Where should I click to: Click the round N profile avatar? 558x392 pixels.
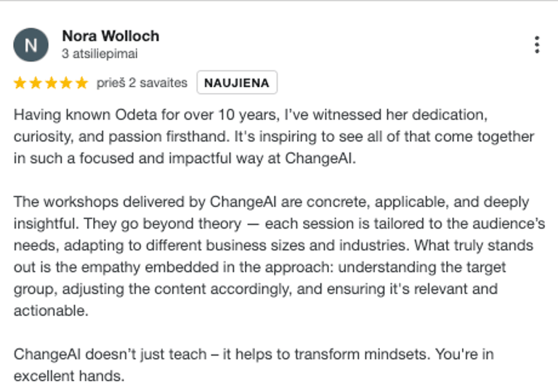pyautogui.click(x=31, y=45)
